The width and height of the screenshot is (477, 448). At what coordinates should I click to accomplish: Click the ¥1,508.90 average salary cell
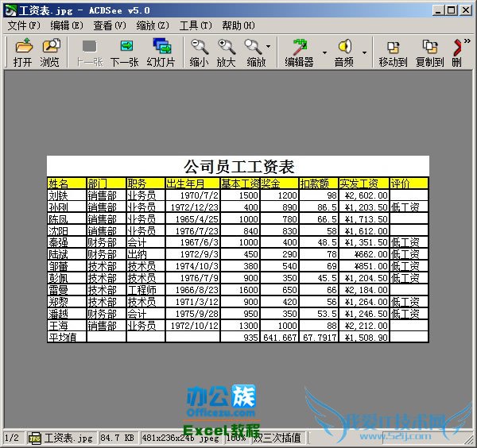pyautogui.click(x=364, y=337)
